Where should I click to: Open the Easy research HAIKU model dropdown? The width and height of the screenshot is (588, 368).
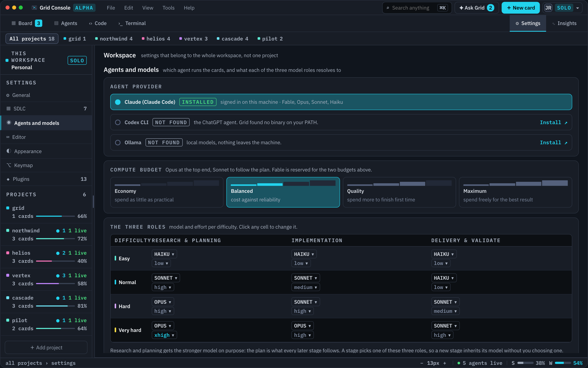[x=164, y=254]
